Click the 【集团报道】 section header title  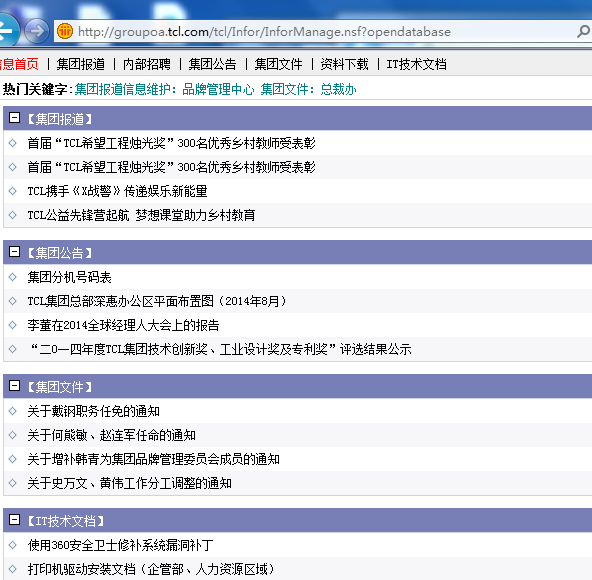coord(60,119)
